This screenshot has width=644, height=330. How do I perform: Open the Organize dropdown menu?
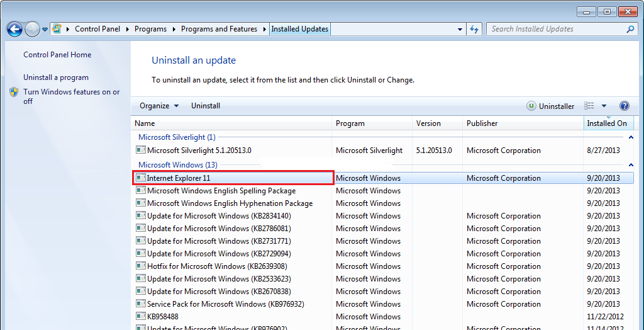coord(159,106)
